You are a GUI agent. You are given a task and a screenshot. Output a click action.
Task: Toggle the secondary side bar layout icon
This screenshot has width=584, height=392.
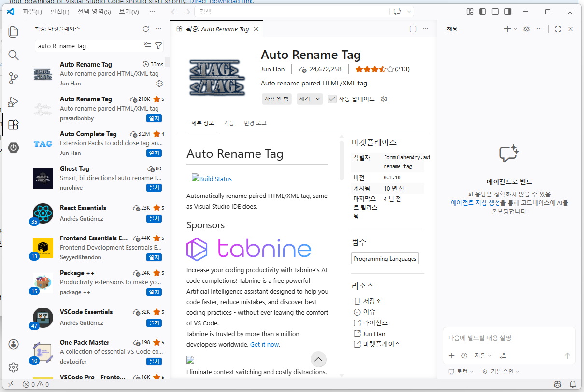tap(508, 12)
